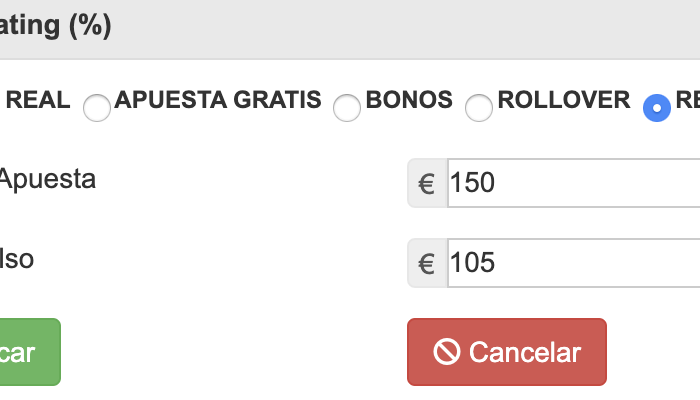Click the panel heading ending in "(%)"

[55, 25]
